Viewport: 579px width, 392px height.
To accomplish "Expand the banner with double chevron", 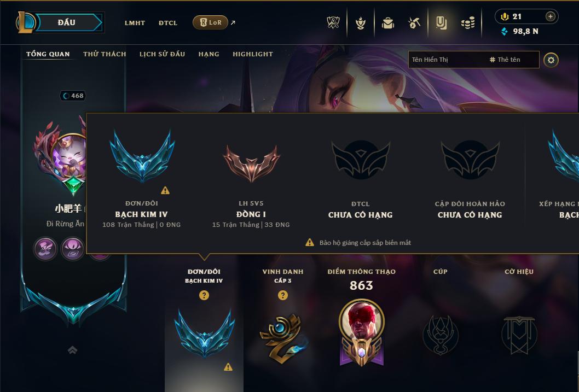I will coord(73,350).
